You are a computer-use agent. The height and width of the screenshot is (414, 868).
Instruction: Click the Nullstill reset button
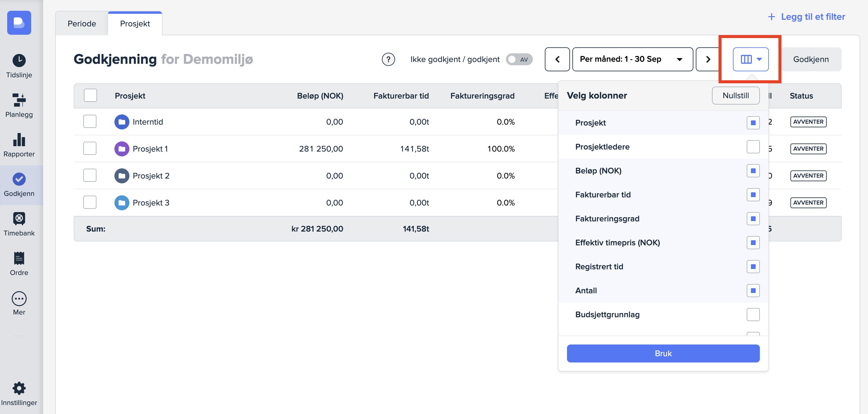tap(735, 96)
